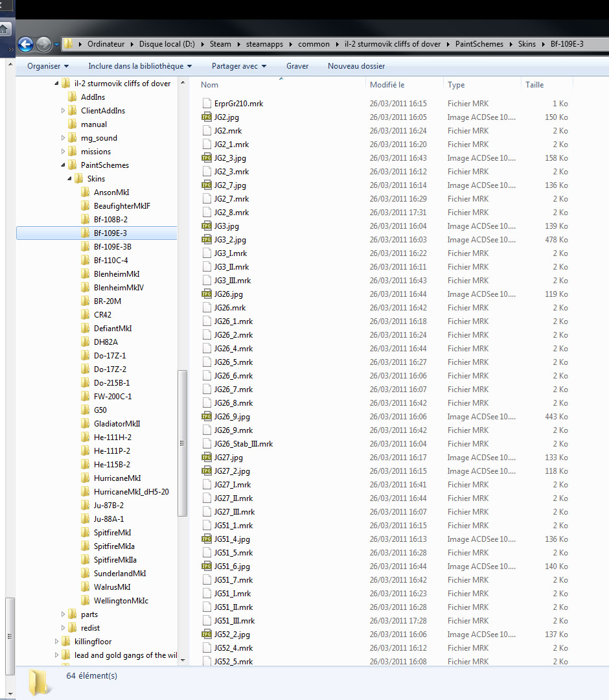Click the JG26_9.jpg image file icon
Image resolution: width=609 pixels, height=700 pixels.
[207, 417]
